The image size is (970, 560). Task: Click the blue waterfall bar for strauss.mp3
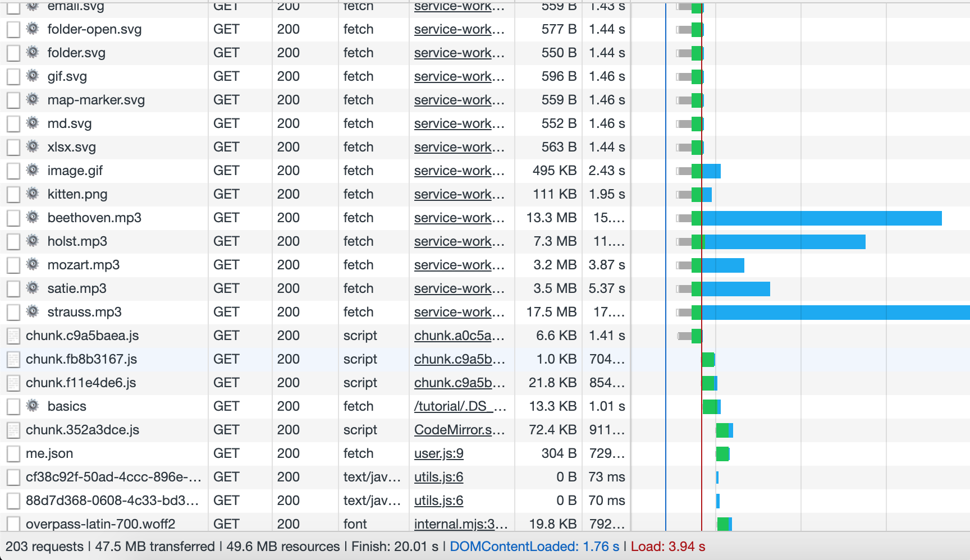(x=836, y=313)
